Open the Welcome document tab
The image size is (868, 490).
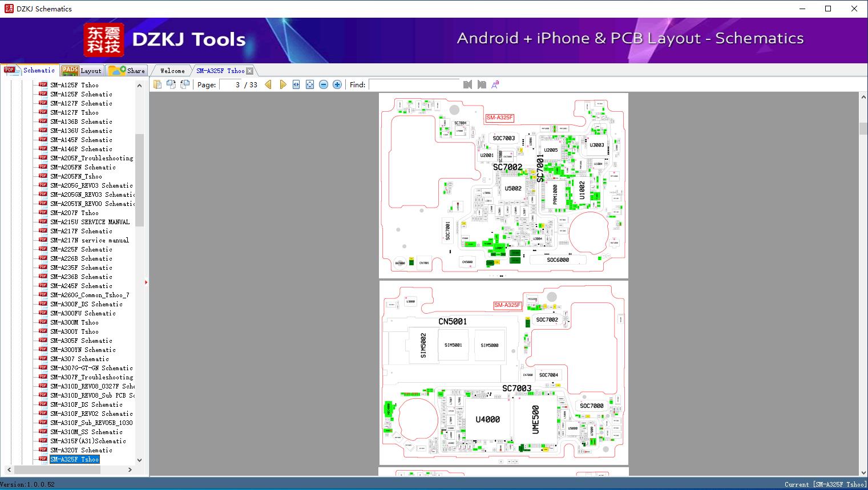click(x=172, y=71)
